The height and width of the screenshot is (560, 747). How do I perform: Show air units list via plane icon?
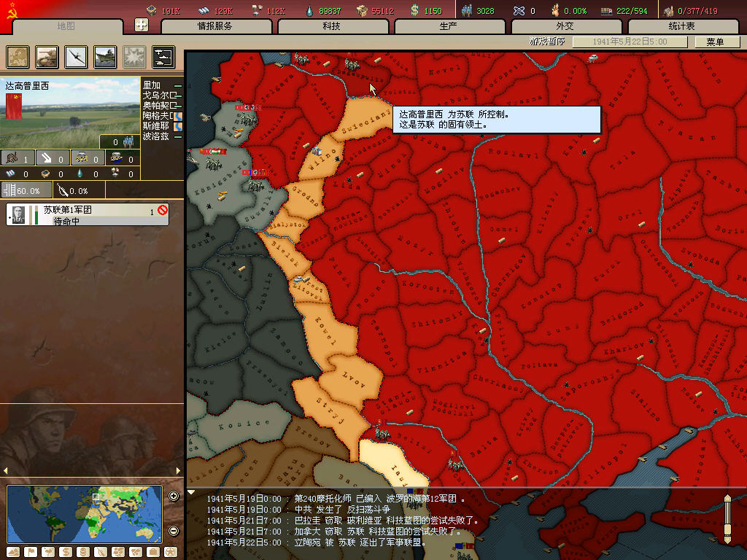click(x=76, y=57)
